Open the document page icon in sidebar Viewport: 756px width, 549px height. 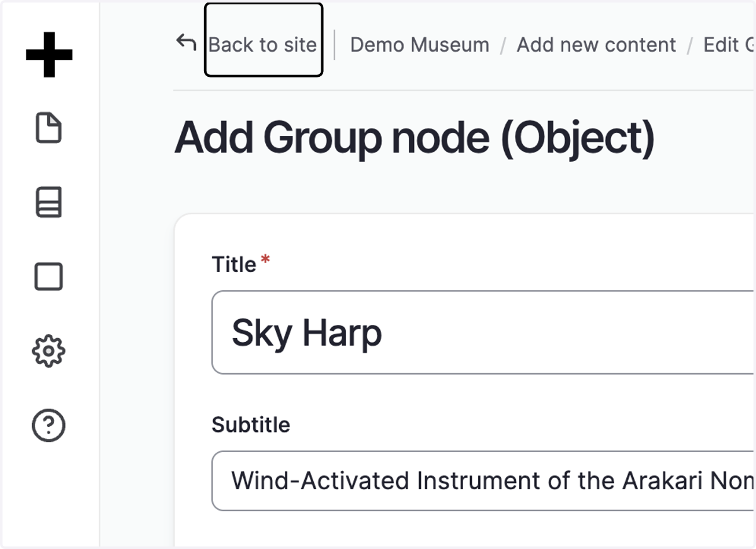pyautogui.click(x=49, y=128)
